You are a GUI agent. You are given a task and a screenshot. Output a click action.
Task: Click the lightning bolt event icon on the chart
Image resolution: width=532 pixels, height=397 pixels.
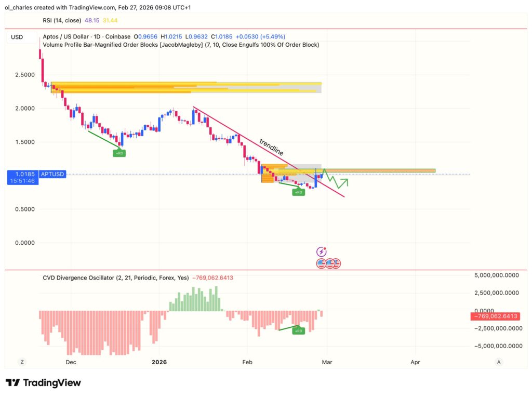click(x=321, y=252)
